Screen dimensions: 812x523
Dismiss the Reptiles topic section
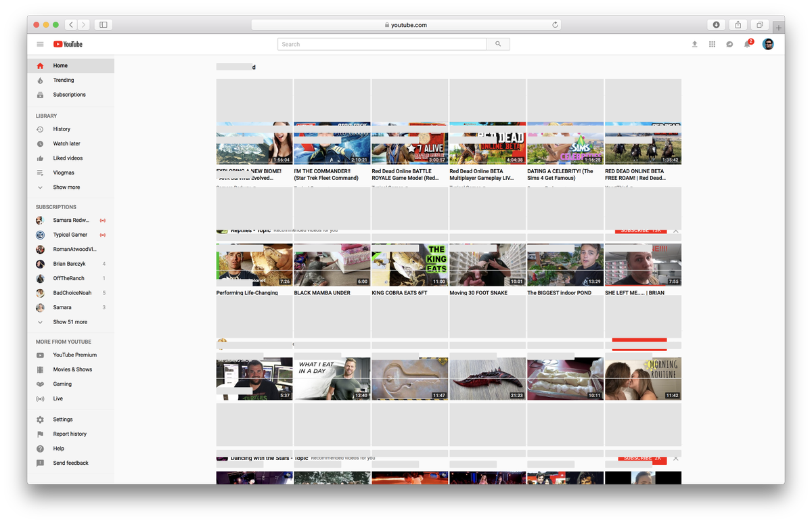[x=676, y=231]
